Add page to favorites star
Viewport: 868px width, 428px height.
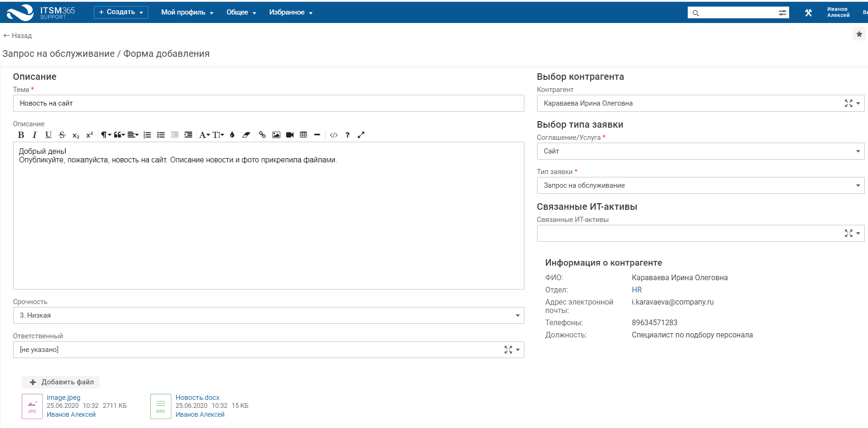point(859,34)
